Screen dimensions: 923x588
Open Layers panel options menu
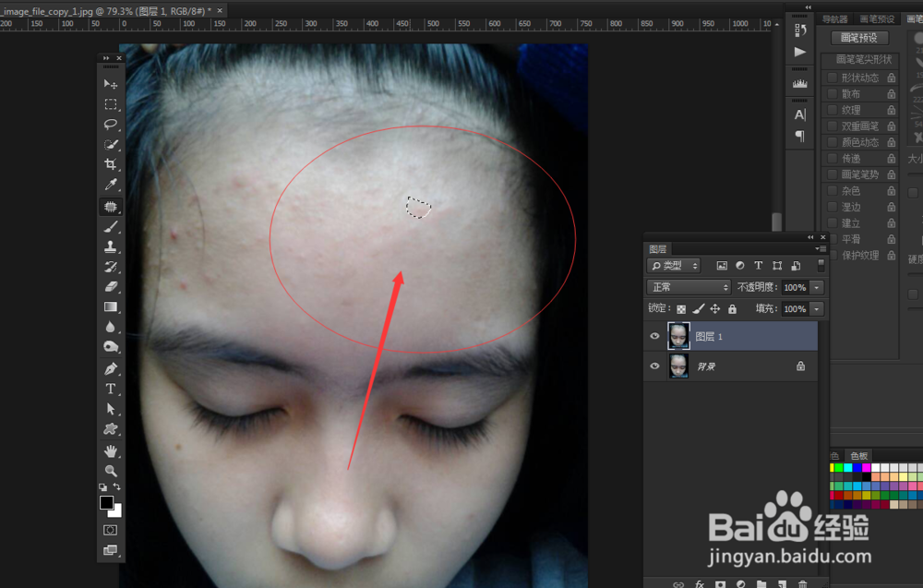point(821,249)
